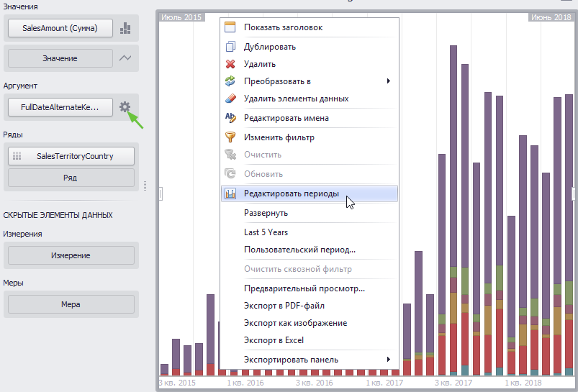This screenshot has width=578, height=392.
Task: Click the Измерение placeholder
Action: pos(71,255)
